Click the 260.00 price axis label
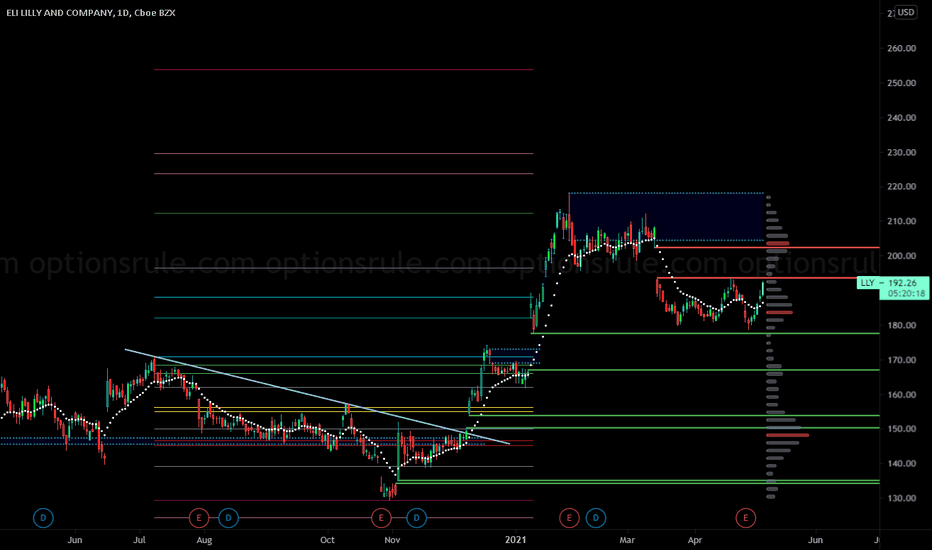 click(x=902, y=48)
